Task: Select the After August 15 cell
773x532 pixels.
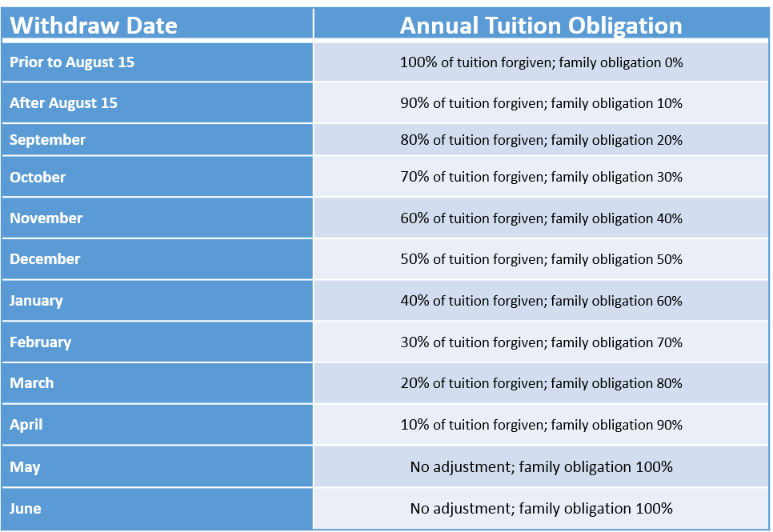Action: point(64,103)
